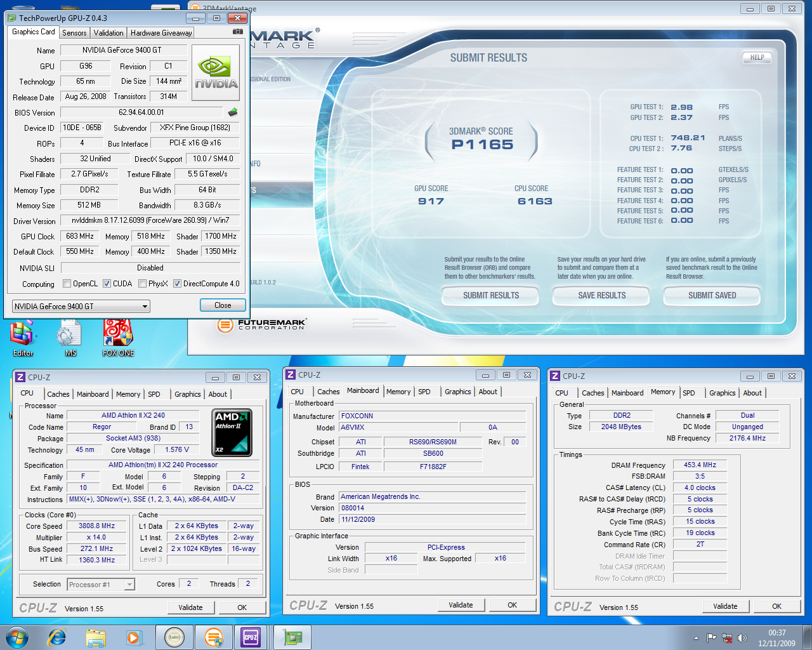Open Memory tab in CPU-Z processor window
Screen dimensions: 812x650
pyautogui.click(x=128, y=394)
